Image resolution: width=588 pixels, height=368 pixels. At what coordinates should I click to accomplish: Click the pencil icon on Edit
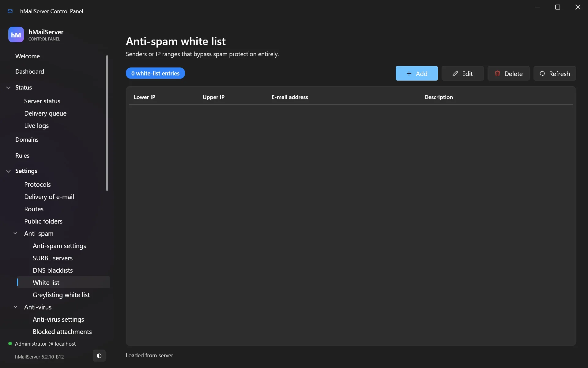pos(455,74)
